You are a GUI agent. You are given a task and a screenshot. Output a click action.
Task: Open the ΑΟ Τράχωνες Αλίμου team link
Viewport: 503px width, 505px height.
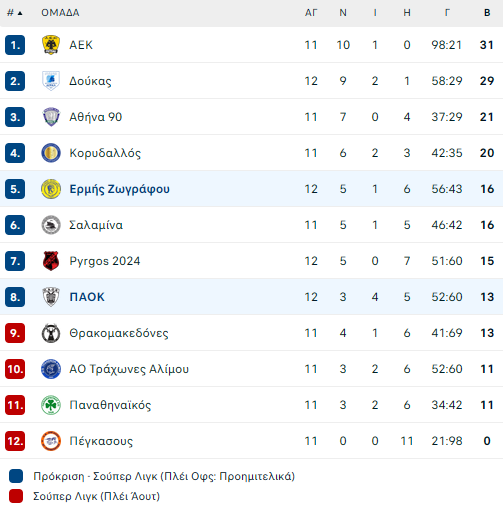129,369
